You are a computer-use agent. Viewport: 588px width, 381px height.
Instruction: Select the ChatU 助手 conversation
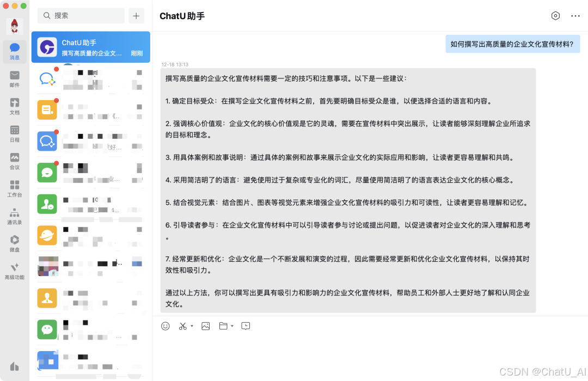coord(91,47)
